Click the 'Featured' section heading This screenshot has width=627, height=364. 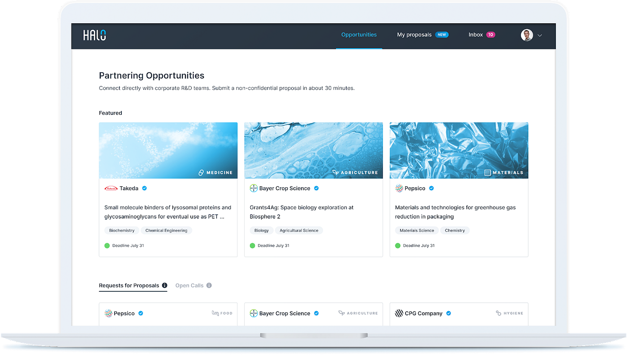coord(111,113)
